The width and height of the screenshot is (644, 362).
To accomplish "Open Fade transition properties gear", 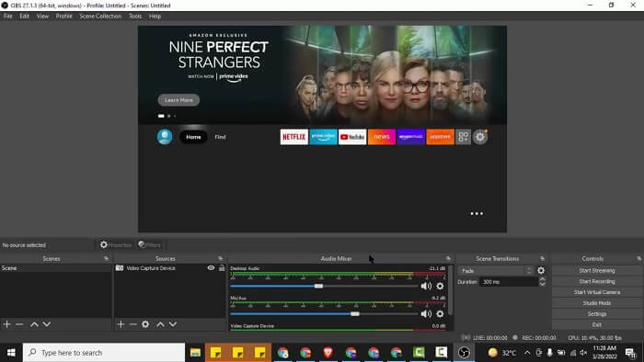I will tap(541, 270).
